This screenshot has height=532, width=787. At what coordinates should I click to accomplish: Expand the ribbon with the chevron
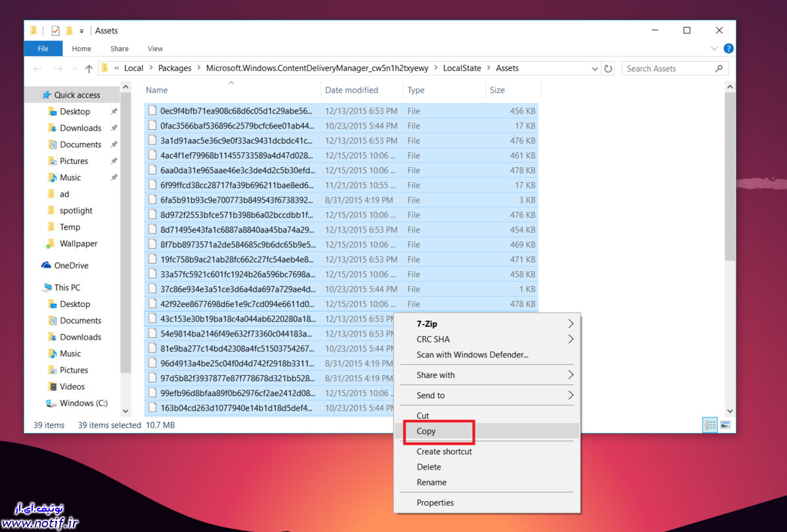click(715, 49)
